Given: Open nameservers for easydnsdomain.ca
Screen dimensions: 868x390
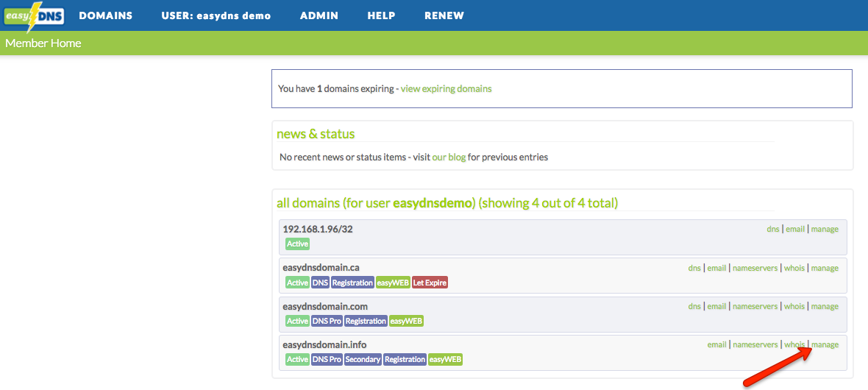Looking at the screenshot, I should coord(755,268).
